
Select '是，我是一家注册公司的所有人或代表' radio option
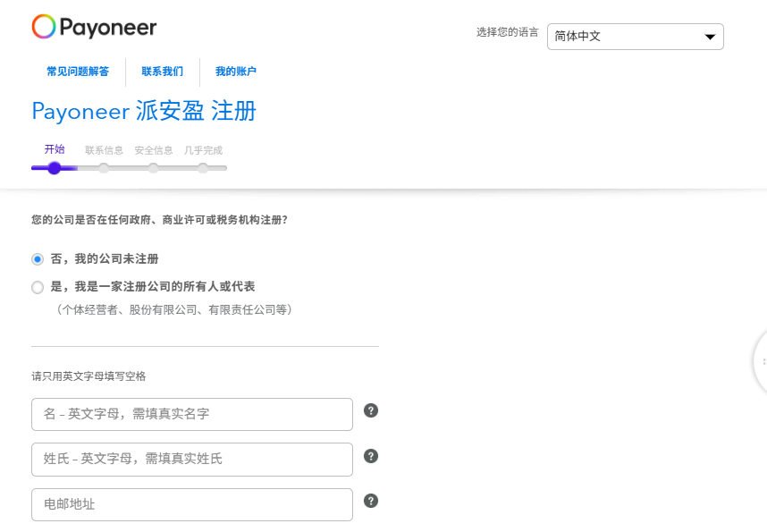(38, 287)
